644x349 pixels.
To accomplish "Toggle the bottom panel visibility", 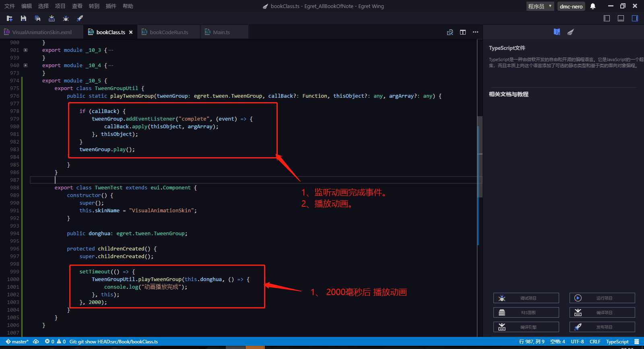I will [x=621, y=18].
